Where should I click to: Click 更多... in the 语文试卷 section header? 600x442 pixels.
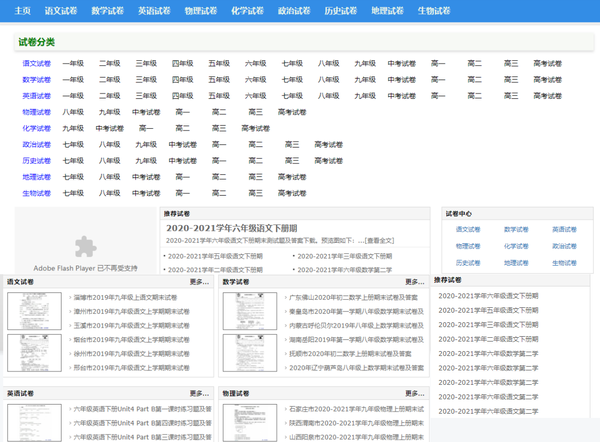coord(199,282)
